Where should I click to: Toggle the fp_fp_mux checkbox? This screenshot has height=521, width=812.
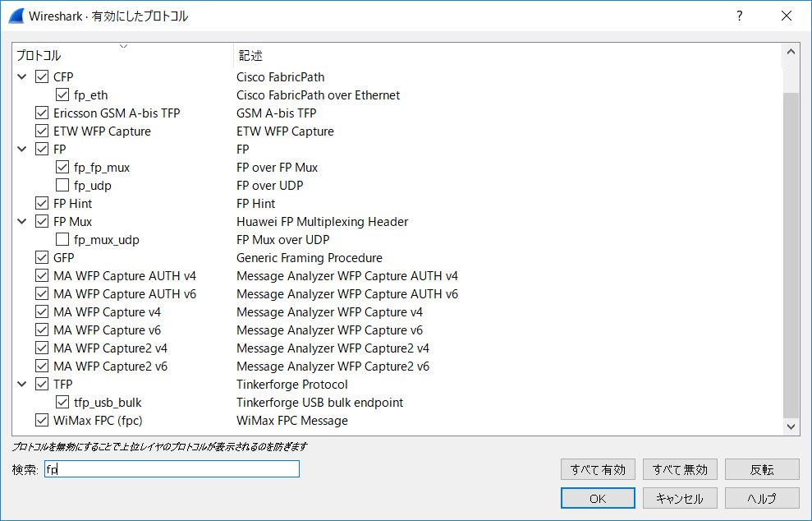62,168
